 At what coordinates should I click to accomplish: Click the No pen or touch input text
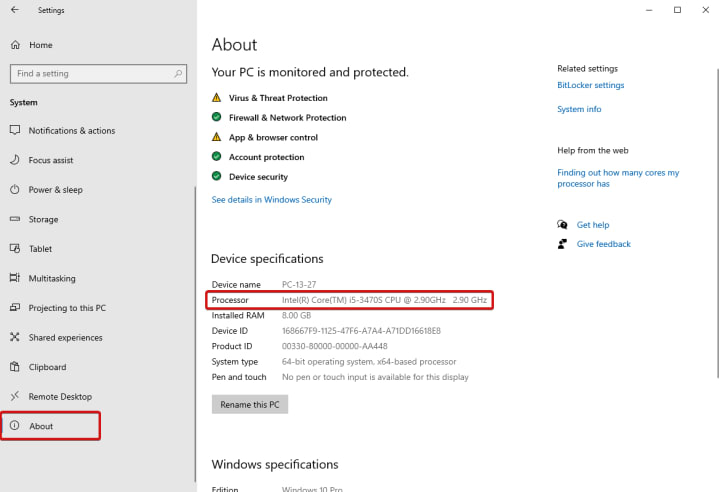tap(375, 377)
